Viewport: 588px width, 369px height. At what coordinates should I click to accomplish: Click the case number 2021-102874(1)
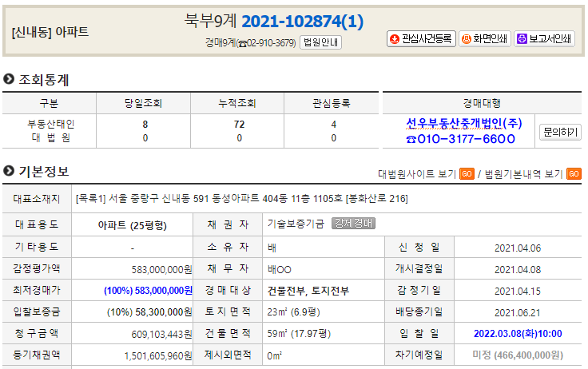coord(302,22)
